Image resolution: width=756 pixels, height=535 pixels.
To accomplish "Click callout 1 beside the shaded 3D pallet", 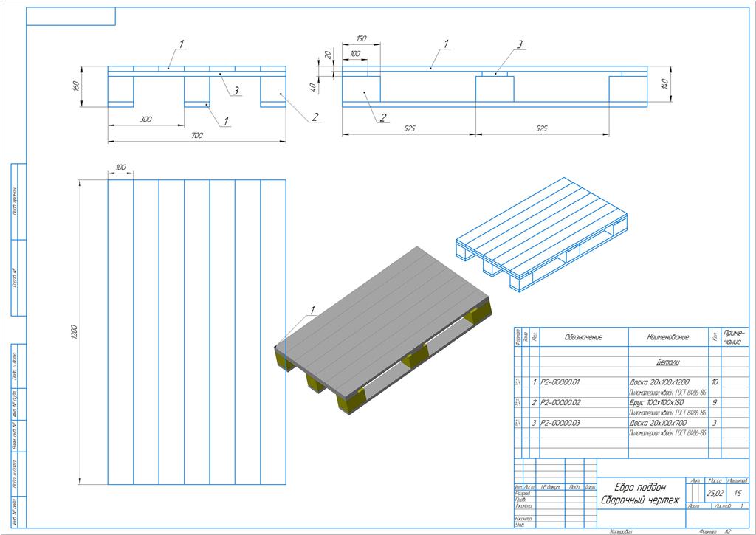I will pyautogui.click(x=312, y=311).
